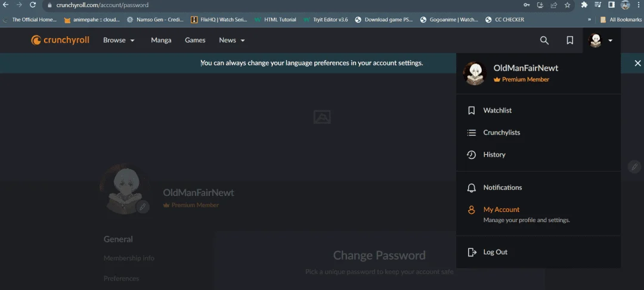Screen dimensions: 644x290
Task: Close the language preferences banner
Action: (x=637, y=63)
